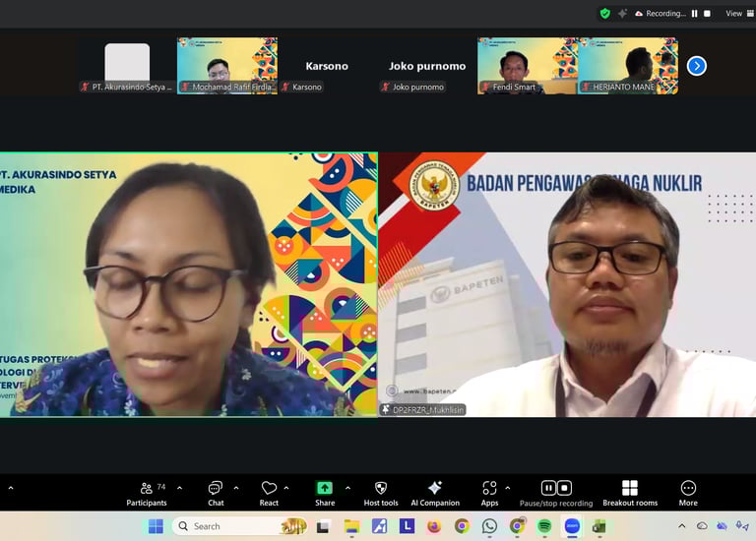Select the PT. Akurasindo Setya participant tile

pos(127,66)
